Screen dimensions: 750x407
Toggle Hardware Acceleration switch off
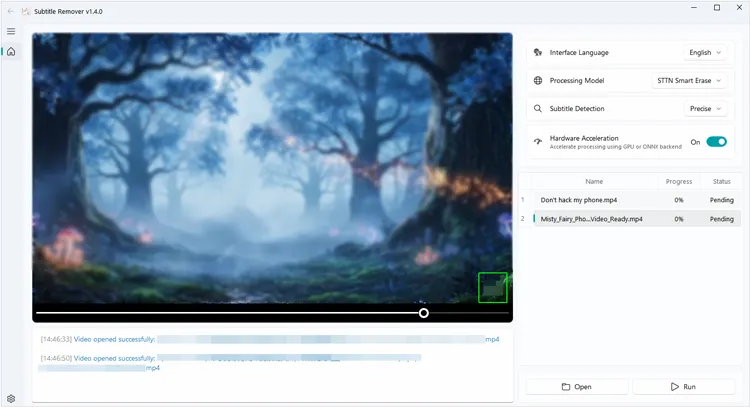pos(716,142)
